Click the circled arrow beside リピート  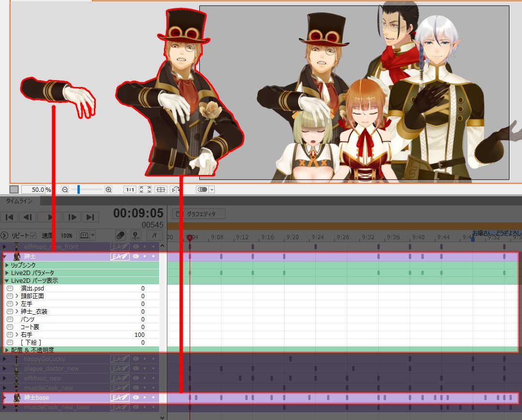pos(4,235)
